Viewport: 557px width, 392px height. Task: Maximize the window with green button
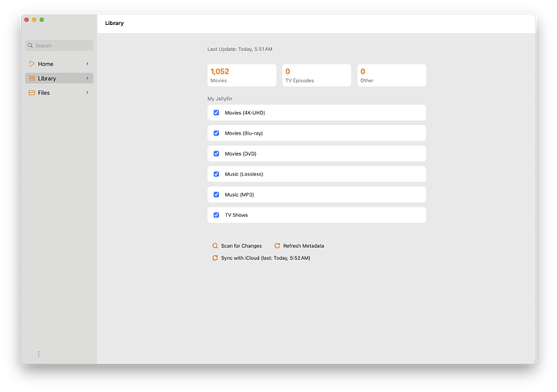42,20
